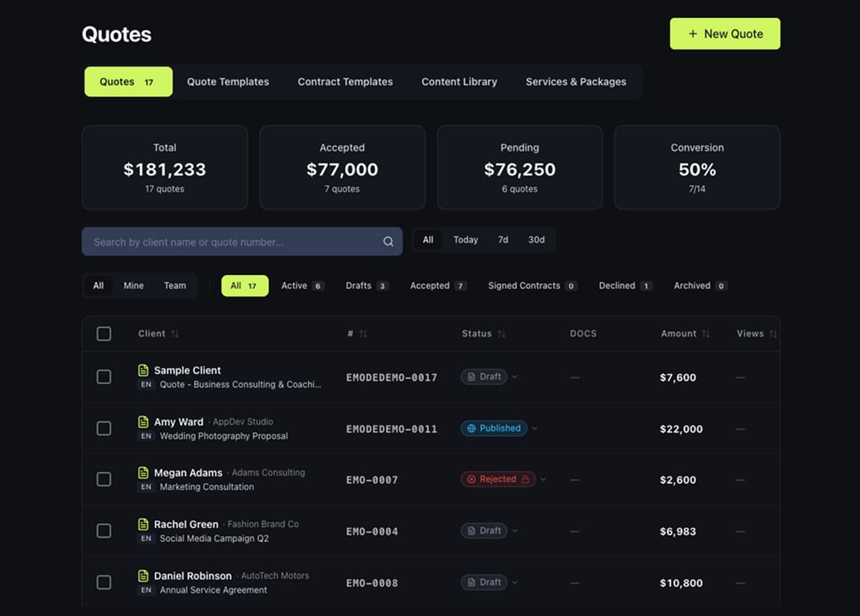Click the Sample Client document icon

point(143,370)
